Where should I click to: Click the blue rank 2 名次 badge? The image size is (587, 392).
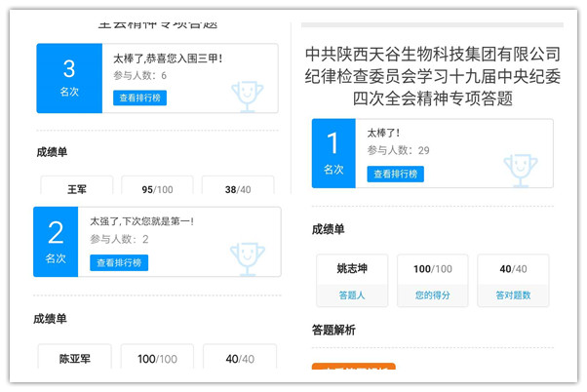pyautogui.click(x=56, y=242)
